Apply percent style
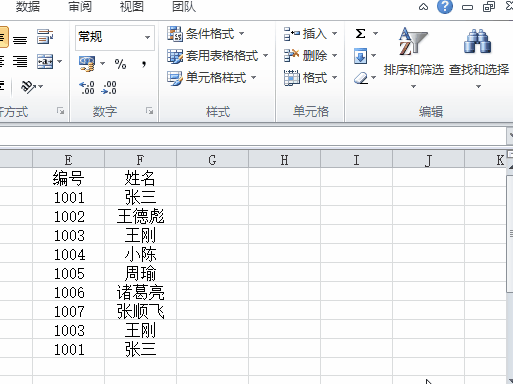 pyautogui.click(x=120, y=63)
